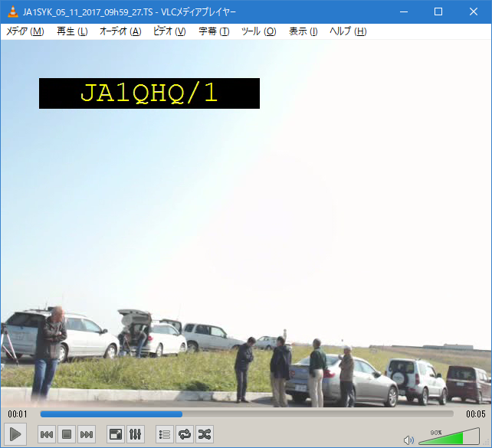Maximize the VLC window
The height and width of the screenshot is (448, 492).
pyautogui.click(x=438, y=11)
